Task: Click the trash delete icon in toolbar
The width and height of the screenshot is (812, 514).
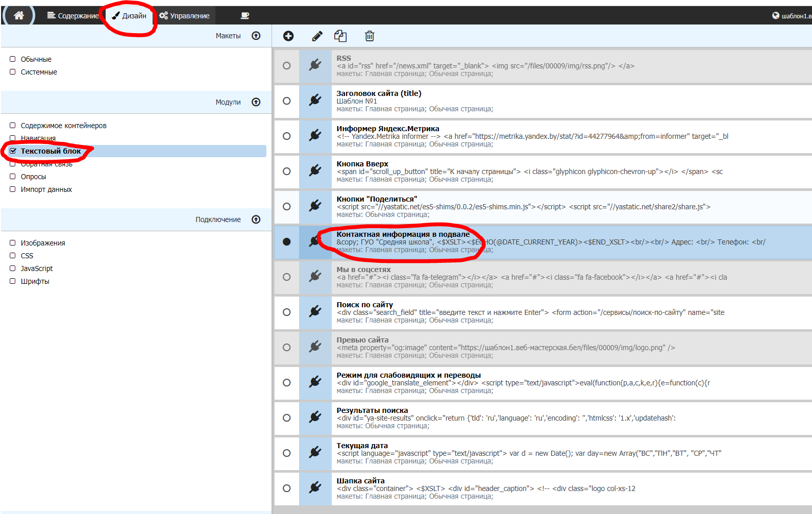Action: [x=370, y=36]
